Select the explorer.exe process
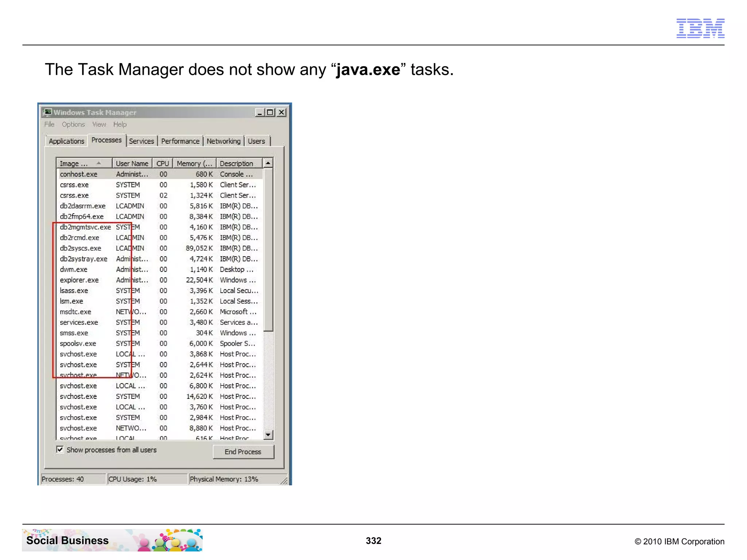This screenshot has height=560, width=747. [160, 280]
